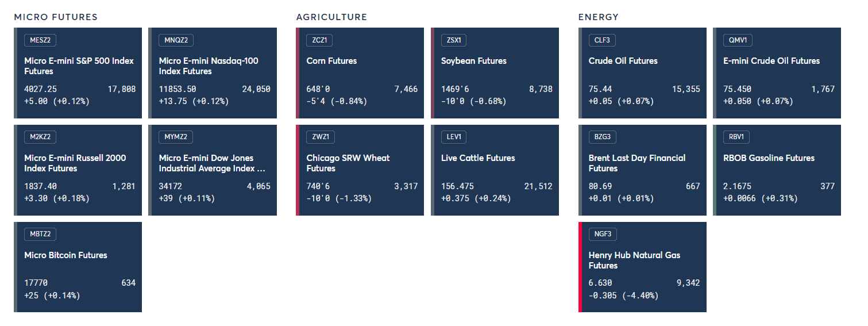The width and height of the screenshot is (868, 326).
Task: Select the RBV1 ticker badge
Action: pos(736,137)
